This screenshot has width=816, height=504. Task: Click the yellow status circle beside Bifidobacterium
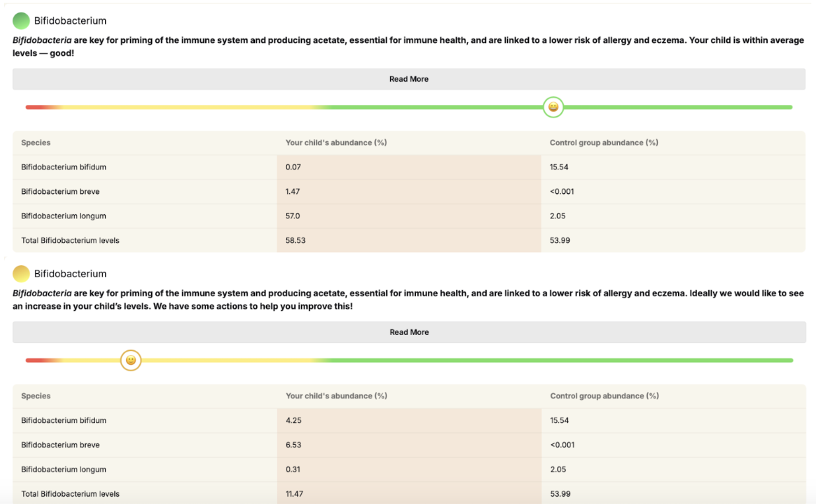(21, 274)
